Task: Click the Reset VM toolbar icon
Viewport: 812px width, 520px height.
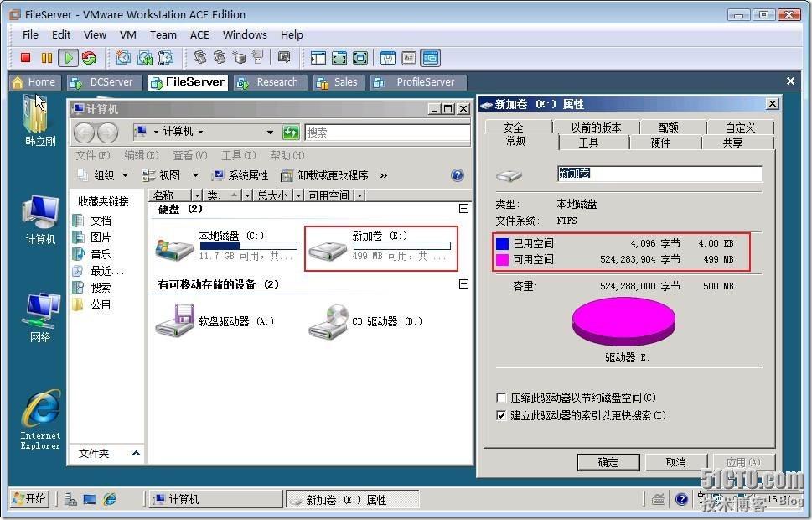Action: (x=89, y=58)
